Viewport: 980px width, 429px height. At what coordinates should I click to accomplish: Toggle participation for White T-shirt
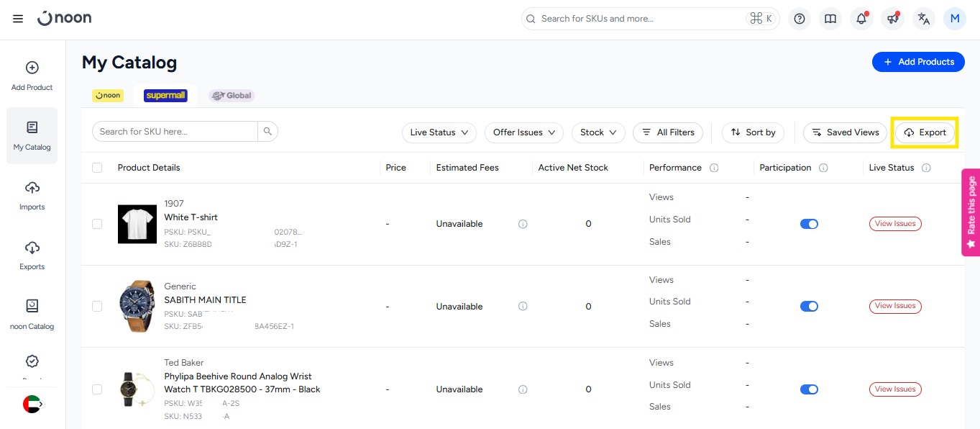(809, 224)
